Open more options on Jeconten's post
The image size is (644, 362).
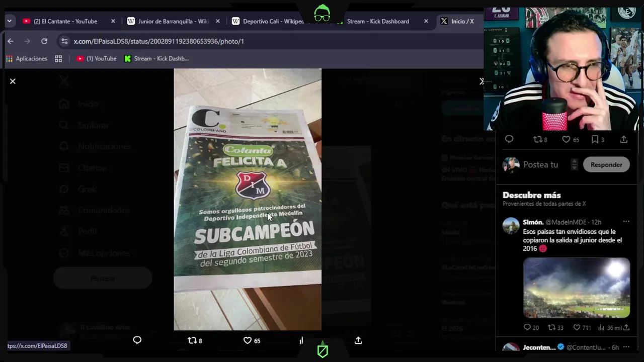626,347
